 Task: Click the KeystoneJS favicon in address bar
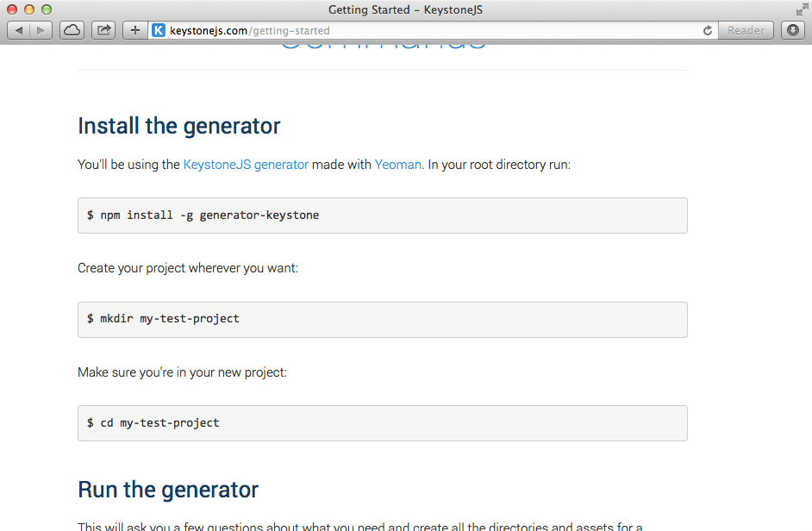[x=159, y=30]
